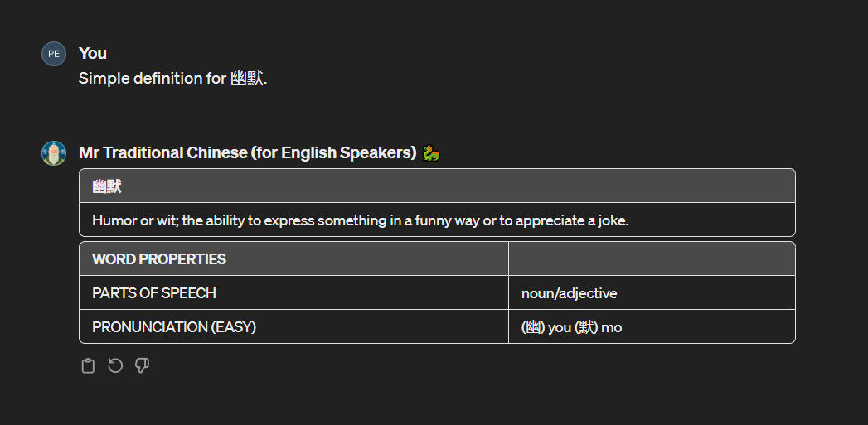Click the empty header cell beside WORD PROPERTIES
This screenshot has height=425, width=868.
coord(652,259)
